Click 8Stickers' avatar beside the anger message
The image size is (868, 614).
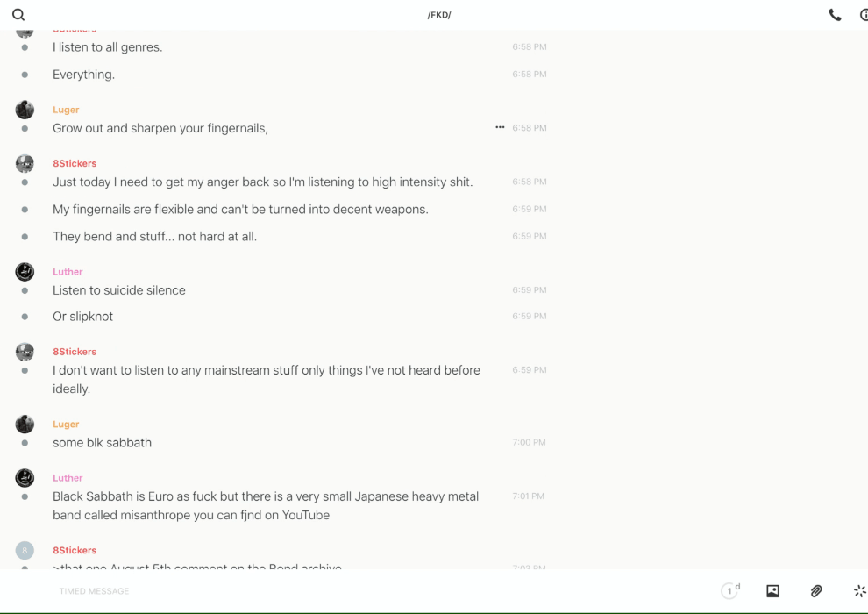click(25, 164)
